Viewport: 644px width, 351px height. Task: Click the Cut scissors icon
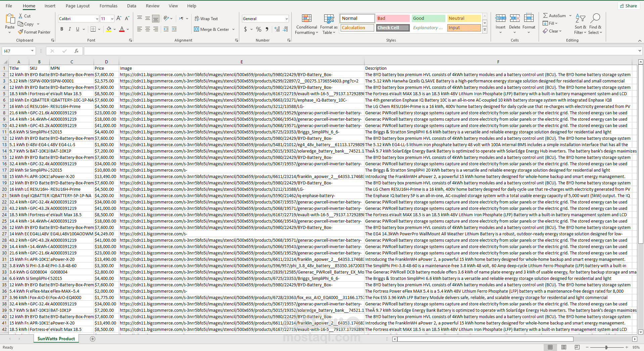[21, 16]
